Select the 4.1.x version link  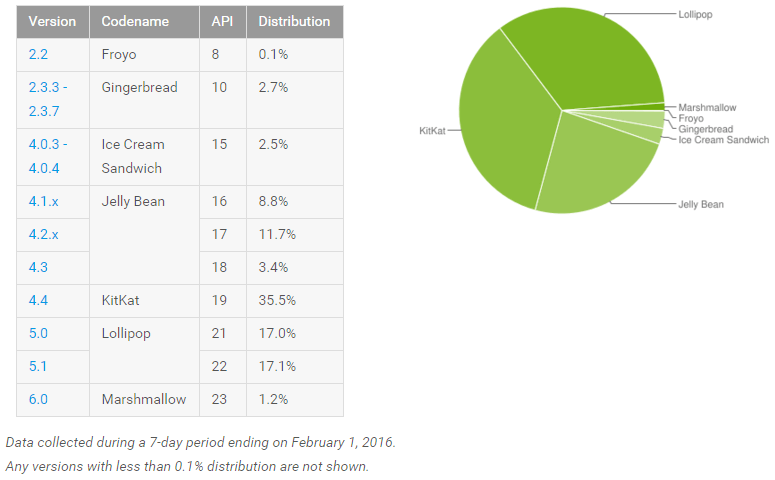tap(43, 201)
